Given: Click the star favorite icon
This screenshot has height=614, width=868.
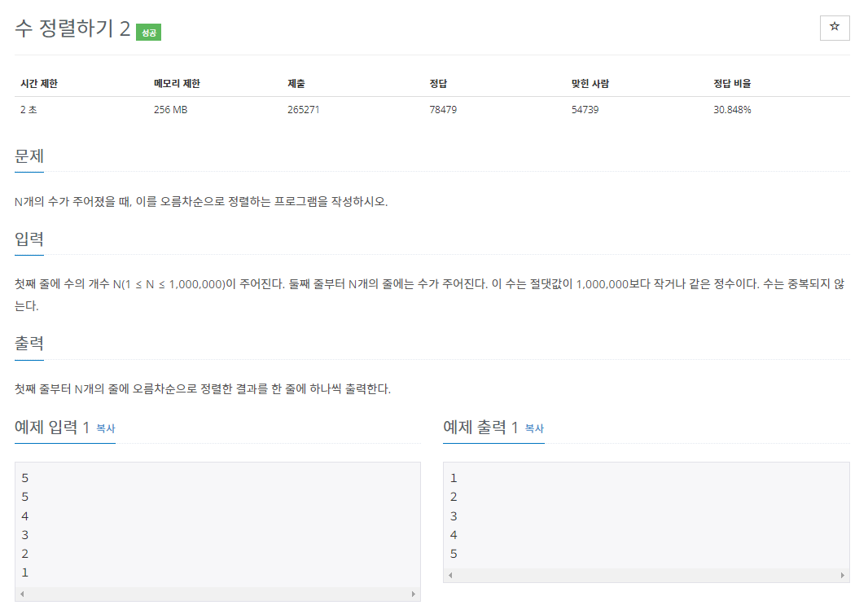Looking at the screenshot, I should 835,27.
